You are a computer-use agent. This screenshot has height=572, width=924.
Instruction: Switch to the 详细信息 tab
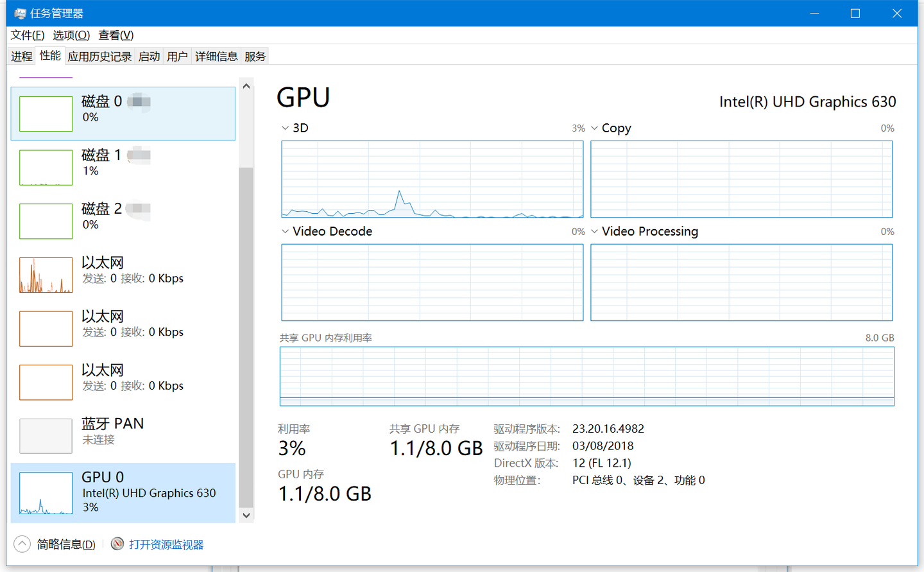(216, 56)
